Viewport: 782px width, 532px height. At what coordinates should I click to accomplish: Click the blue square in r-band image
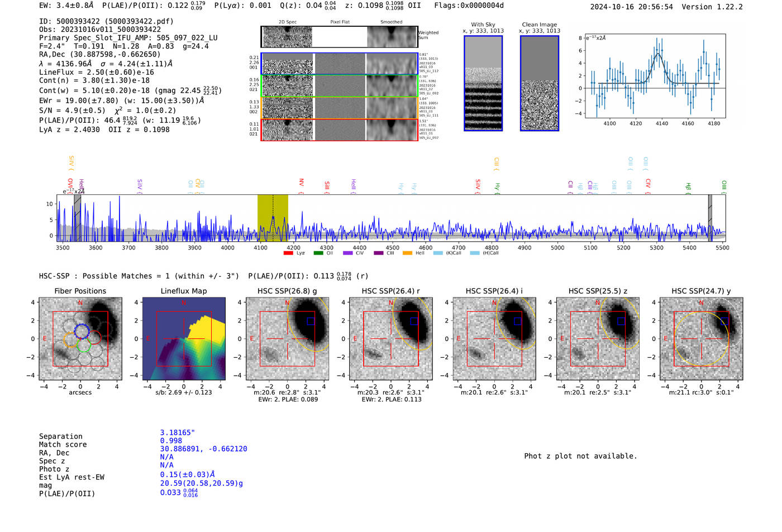pyautogui.click(x=414, y=321)
